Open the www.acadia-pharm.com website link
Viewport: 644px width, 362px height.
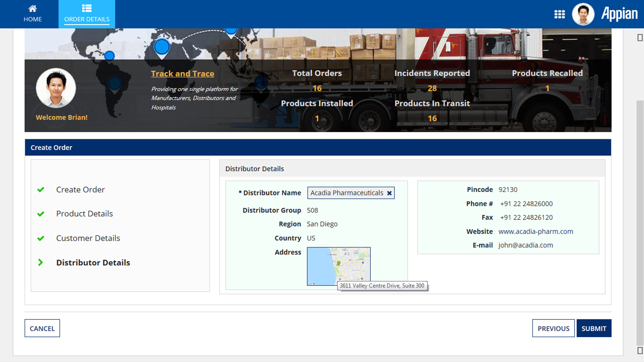pyautogui.click(x=535, y=232)
